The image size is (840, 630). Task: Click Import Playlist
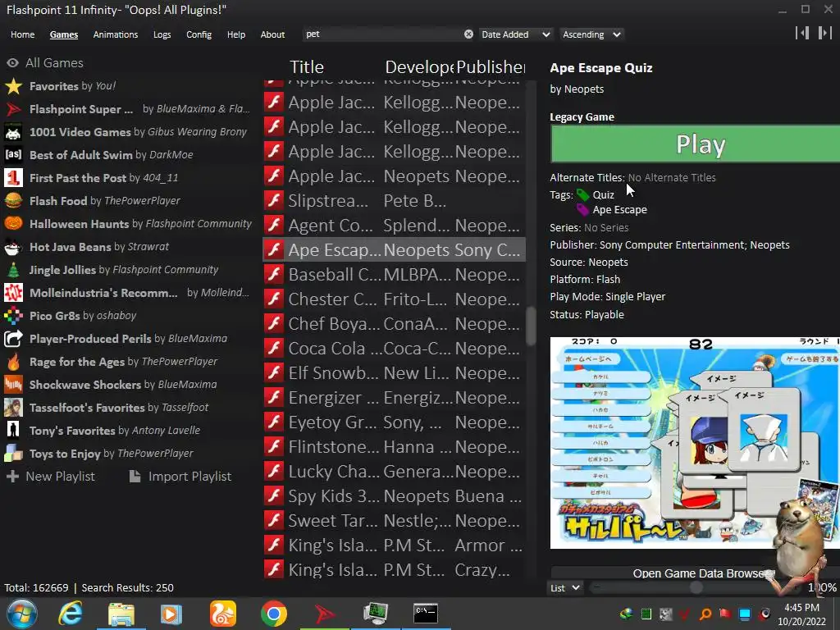tap(180, 477)
